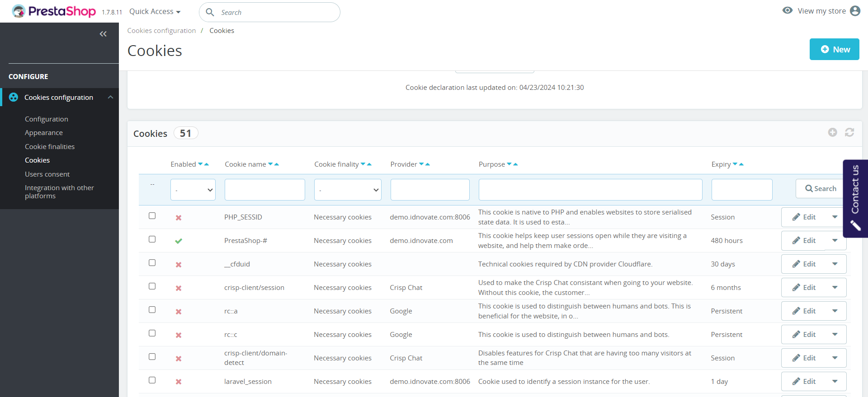Edit the laravel_session cookie
868x397 pixels.
pos(803,382)
